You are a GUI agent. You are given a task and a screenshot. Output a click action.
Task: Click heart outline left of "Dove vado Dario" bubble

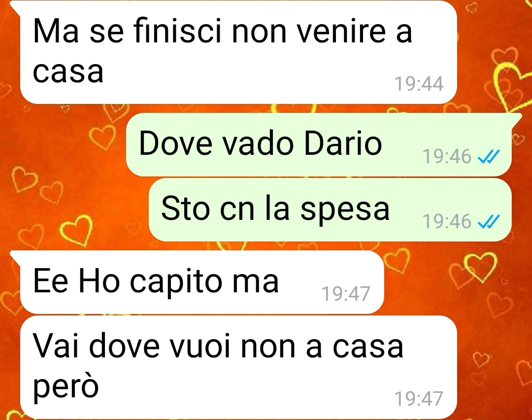point(102,138)
